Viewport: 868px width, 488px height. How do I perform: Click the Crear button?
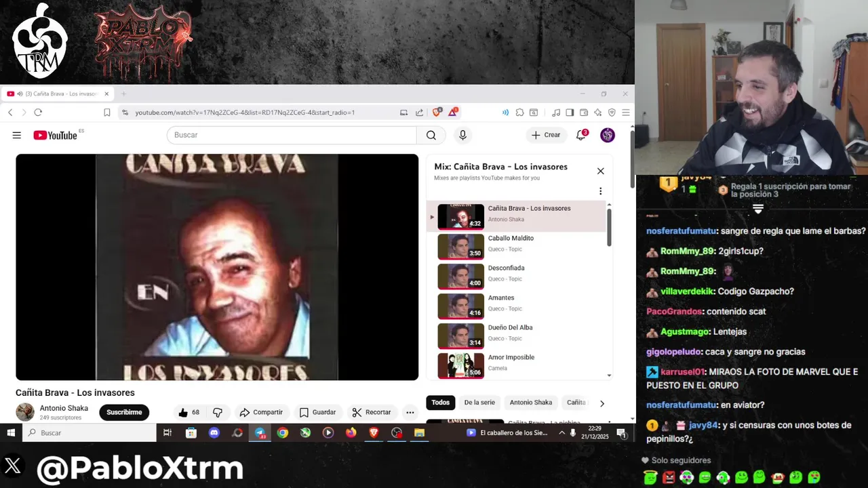pos(546,135)
